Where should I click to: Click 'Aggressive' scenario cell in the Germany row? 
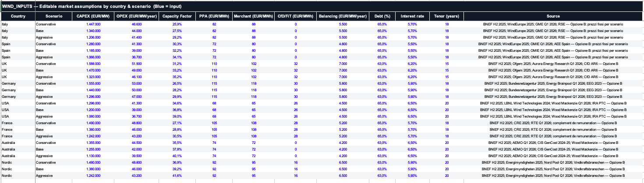(x=53, y=97)
